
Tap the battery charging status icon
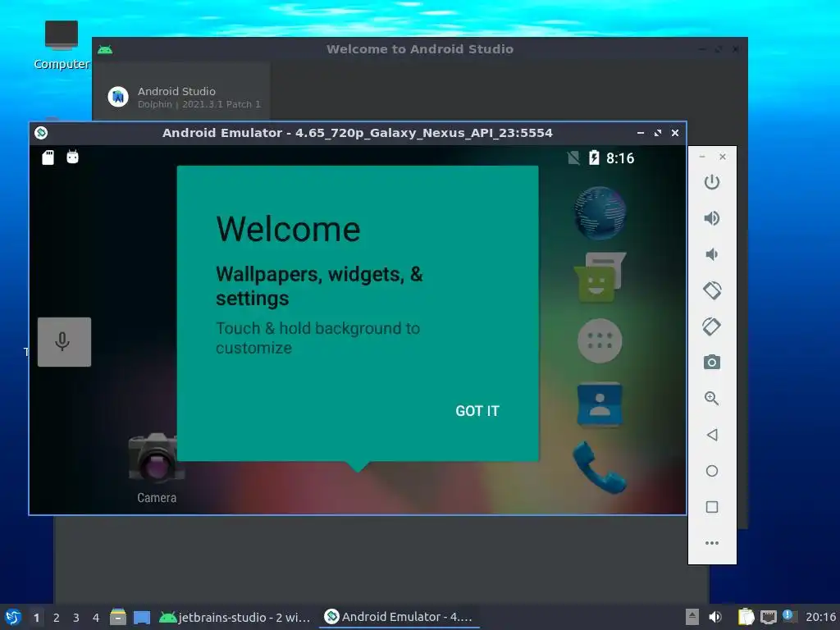(594, 157)
